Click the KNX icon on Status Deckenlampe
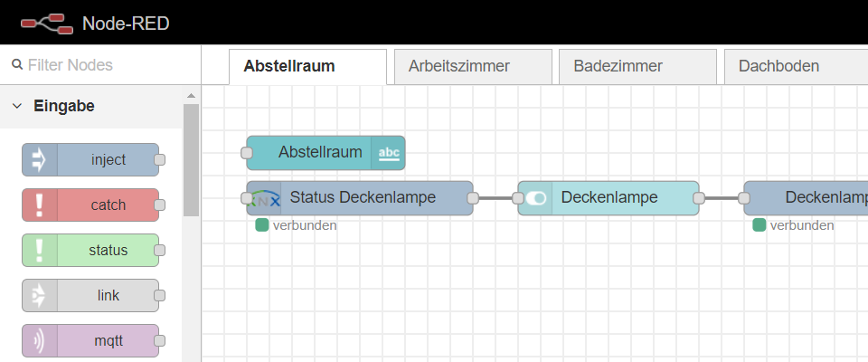 point(264,197)
